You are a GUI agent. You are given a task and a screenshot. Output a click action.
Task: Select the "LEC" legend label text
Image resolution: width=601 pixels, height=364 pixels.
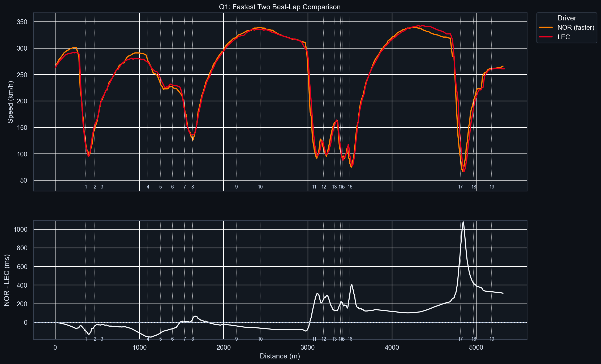(564, 37)
